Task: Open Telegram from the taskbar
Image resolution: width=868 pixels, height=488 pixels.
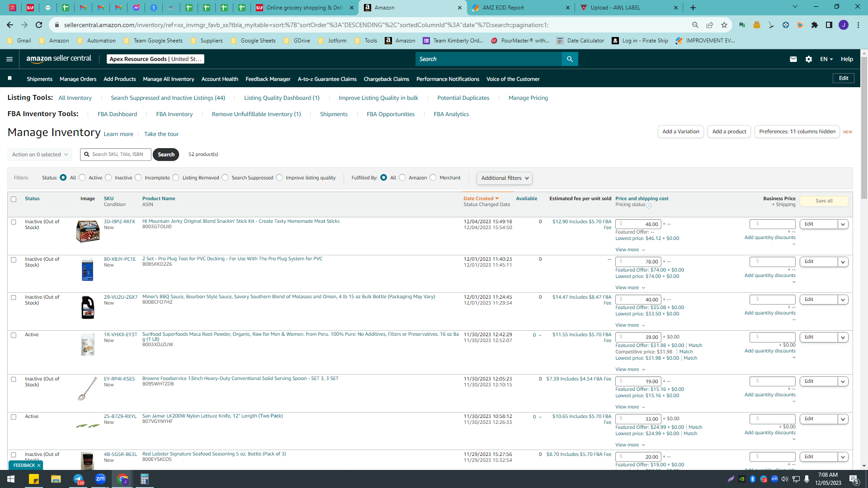Action: tap(78, 479)
